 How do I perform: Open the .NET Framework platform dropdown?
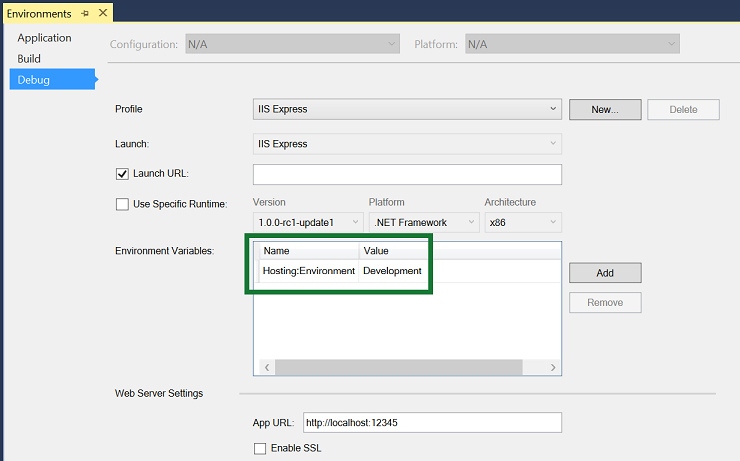tap(424, 222)
